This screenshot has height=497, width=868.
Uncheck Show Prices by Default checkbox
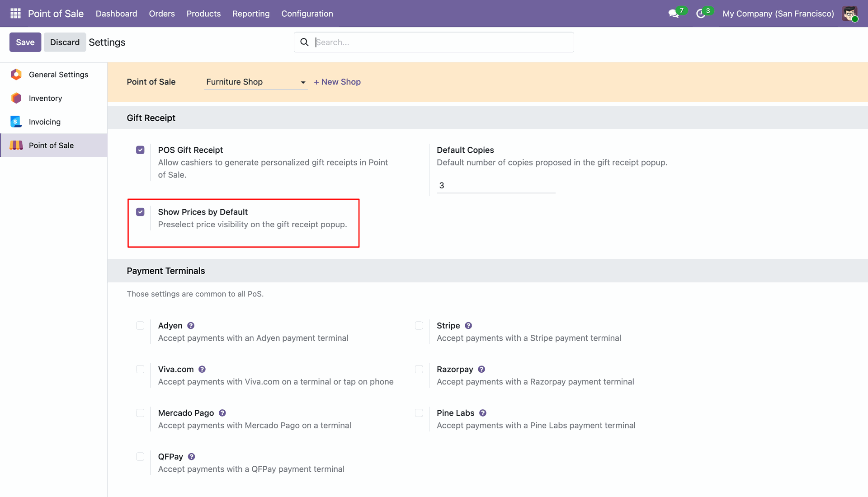click(140, 212)
